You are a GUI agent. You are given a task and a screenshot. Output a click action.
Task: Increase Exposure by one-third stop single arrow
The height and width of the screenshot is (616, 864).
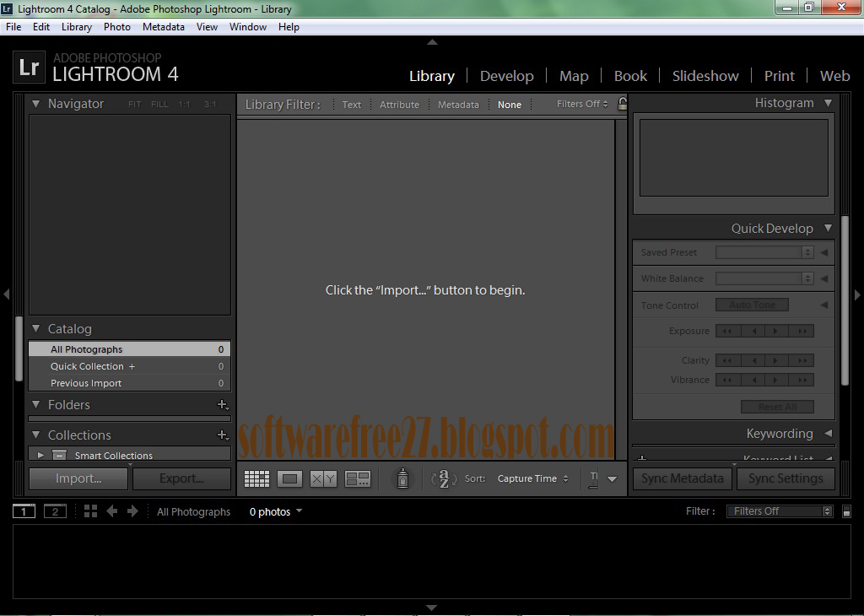(x=776, y=331)
